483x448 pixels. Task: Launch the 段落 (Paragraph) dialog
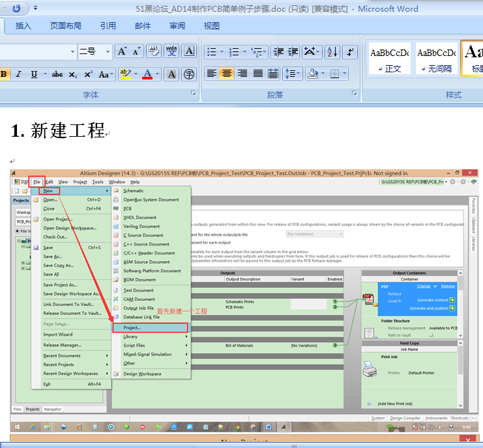pos(354,93)
